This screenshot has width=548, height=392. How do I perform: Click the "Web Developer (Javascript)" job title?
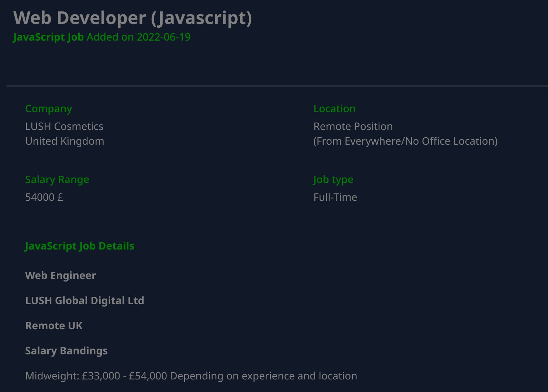pos(133,18)
